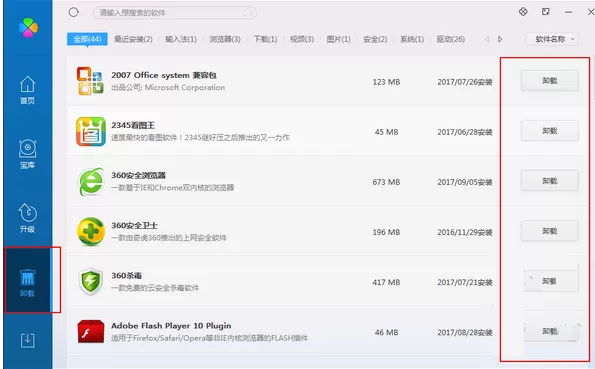The height and width of the screenshot is (369, 595).
Task: Switch to the 安全(2) tab
Action: tap(375, 39)
